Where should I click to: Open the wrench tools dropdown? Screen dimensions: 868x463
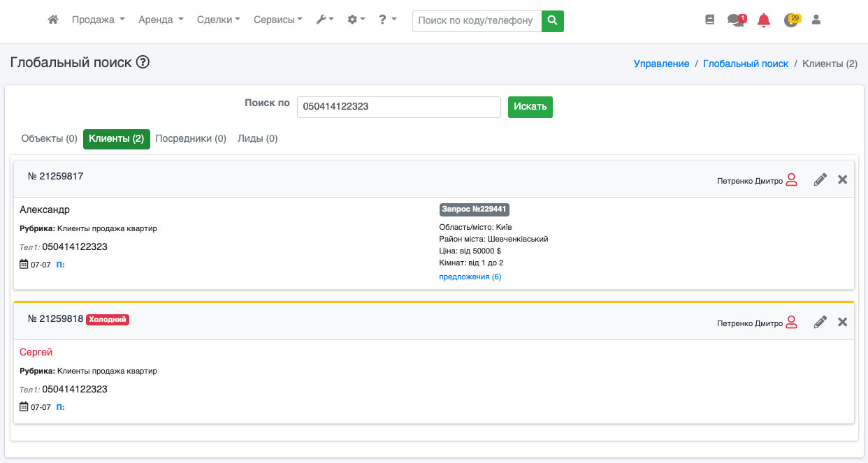(325, 20)
